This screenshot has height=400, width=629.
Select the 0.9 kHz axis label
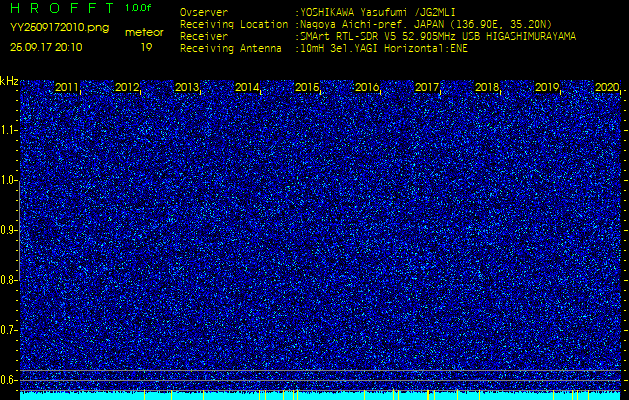click(x=8, y=230)
